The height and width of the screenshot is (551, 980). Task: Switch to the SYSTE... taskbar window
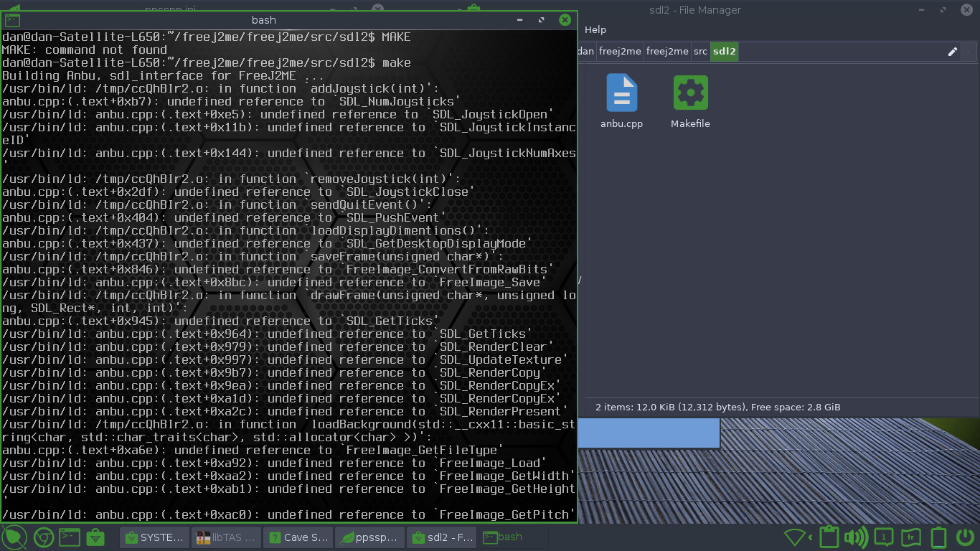(x=154, y=537)
